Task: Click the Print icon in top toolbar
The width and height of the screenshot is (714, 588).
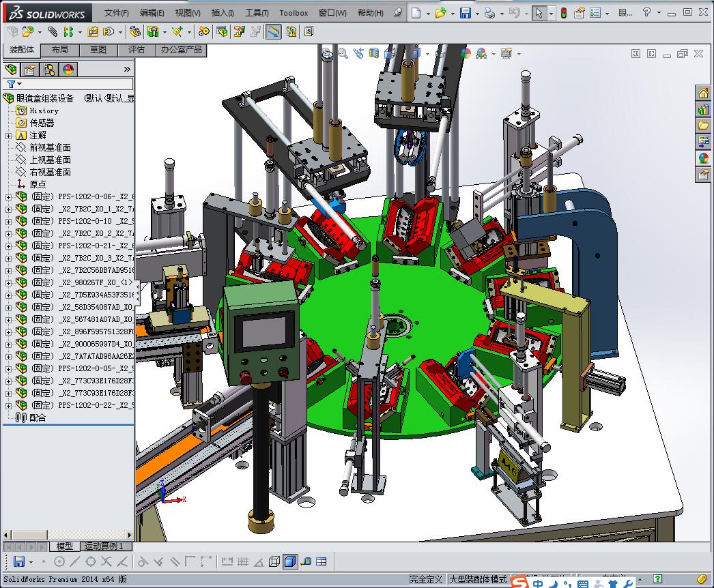Action: click(489, 13)
